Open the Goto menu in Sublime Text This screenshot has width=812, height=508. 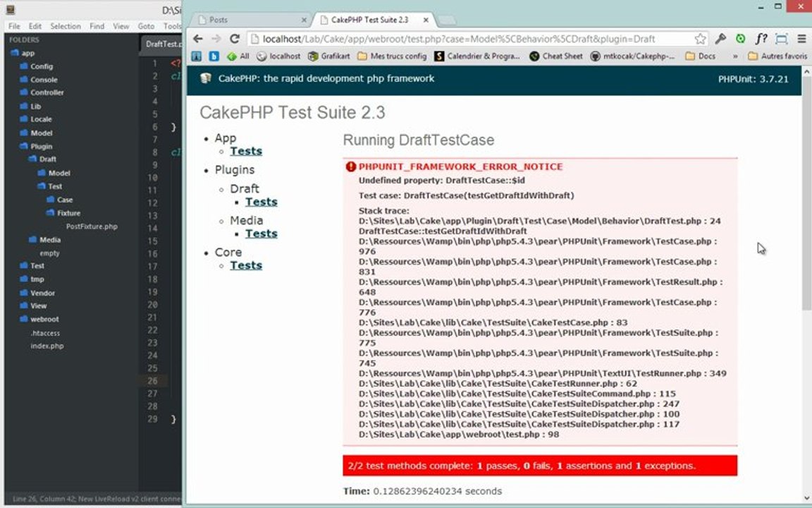pos(146,26)
